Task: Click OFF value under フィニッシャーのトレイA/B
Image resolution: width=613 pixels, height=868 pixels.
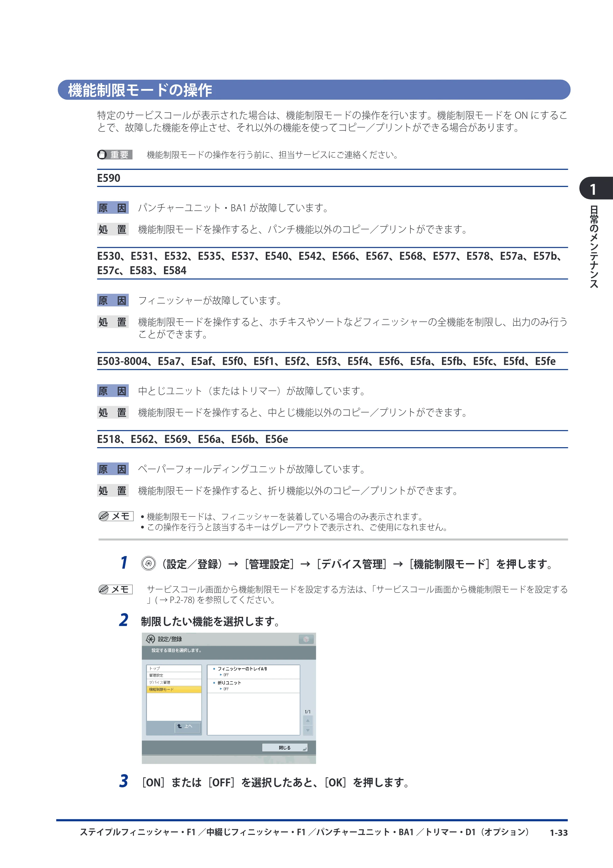Action: (226, 675)
